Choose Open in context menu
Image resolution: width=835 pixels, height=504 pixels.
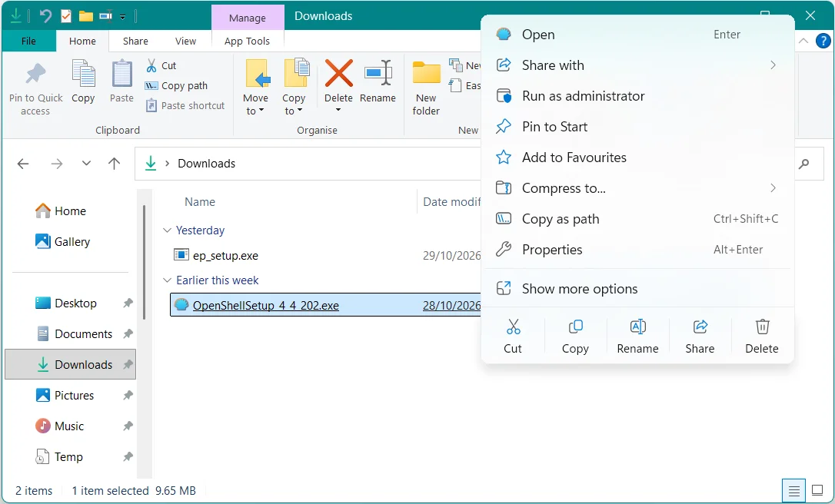coord(637,35)
